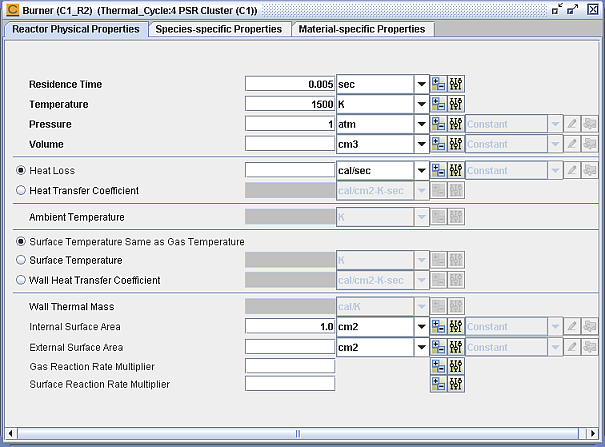Choose Wall Heat Transfer Coefficient radio button

tap(22, 280)
